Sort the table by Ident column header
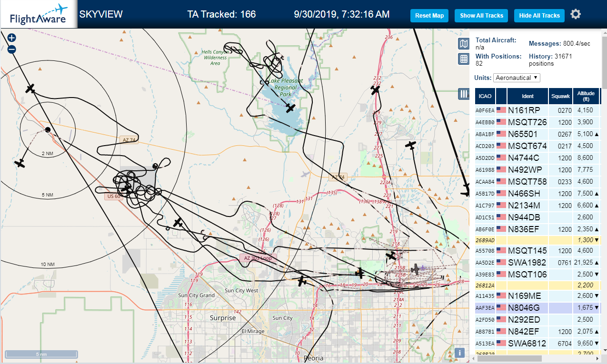607x364 pixels. (x=527, y=96)
